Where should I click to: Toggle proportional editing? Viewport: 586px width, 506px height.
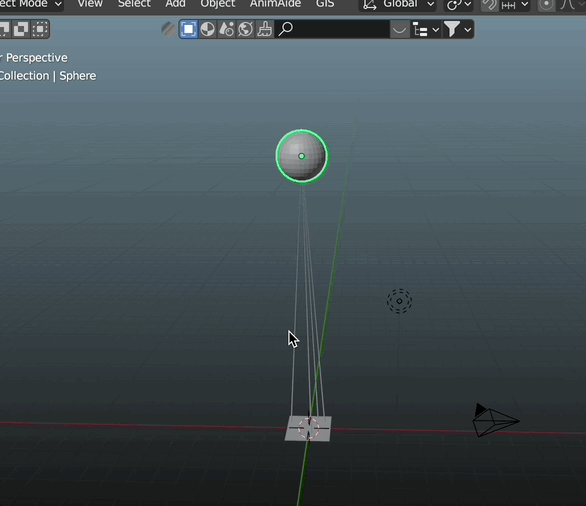[x=546, y=4]
